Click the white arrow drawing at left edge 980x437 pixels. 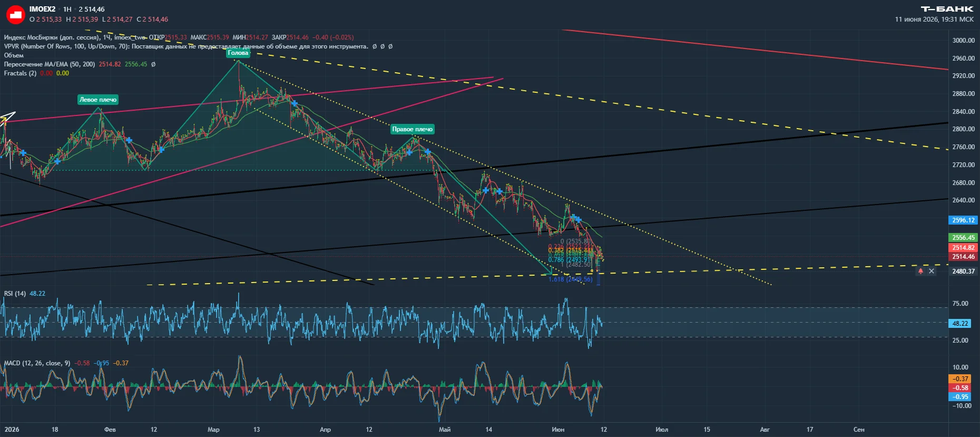click(8, 116)
